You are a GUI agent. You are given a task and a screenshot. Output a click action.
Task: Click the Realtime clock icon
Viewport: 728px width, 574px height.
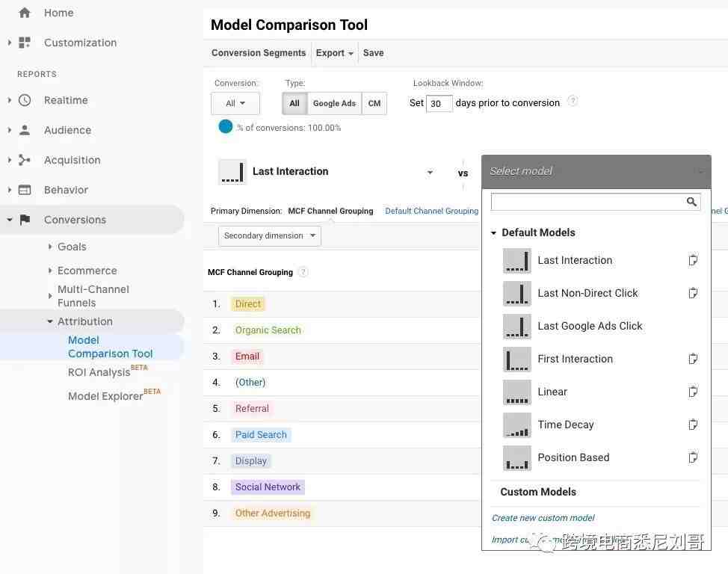(25, 100)
